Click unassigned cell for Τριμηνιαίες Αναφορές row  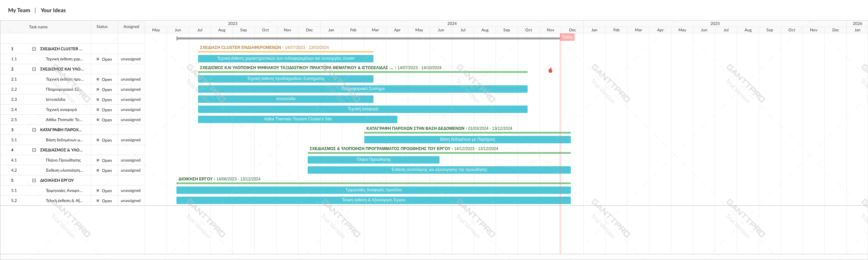click(x=131, y=191)
